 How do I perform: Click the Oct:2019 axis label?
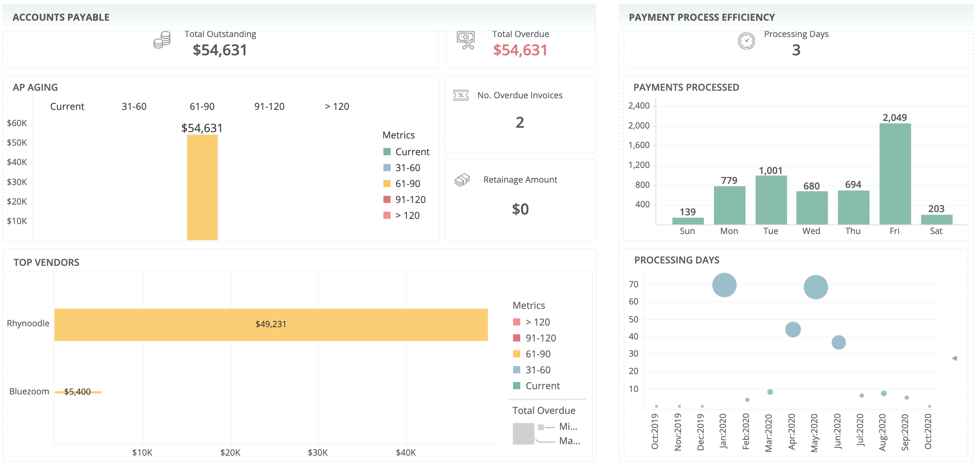(655, 431)
